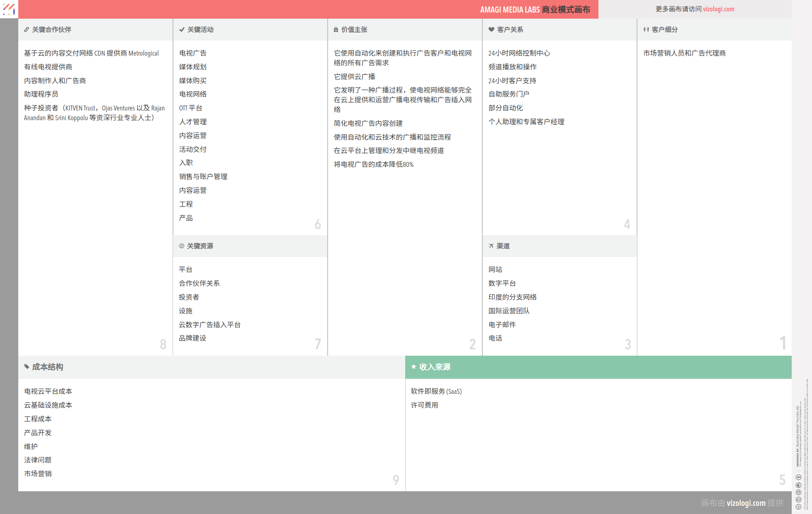This screenshot has width=812, height=514.
Task: Click the Creative Commons license icon bottom-right
Action: click(x=798, y=506)
